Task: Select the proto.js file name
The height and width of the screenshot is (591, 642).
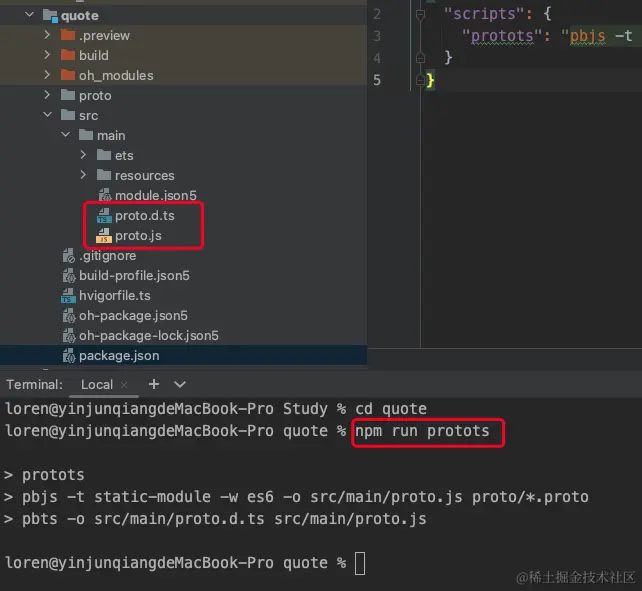Action: click(x=138, y=235)
